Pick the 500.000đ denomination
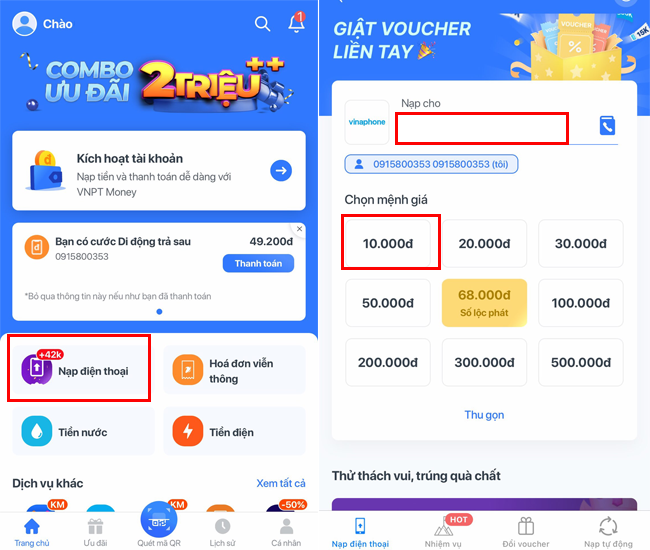 [x=581, y=362]
